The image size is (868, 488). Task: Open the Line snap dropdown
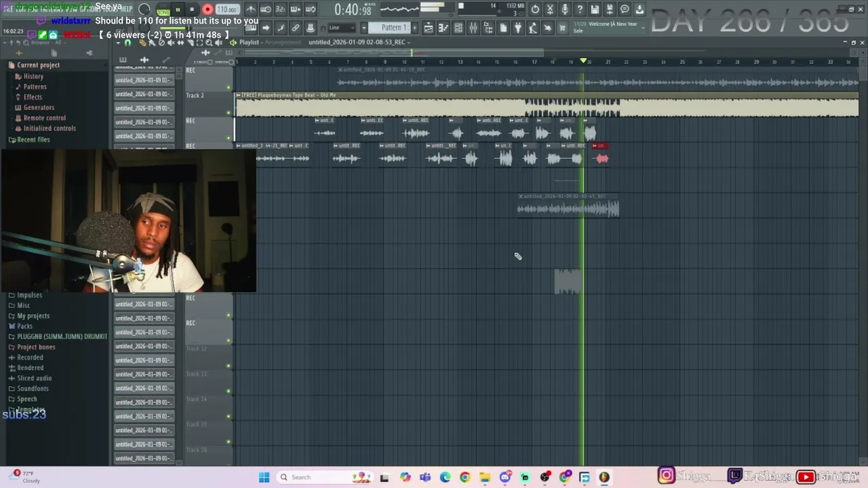[x=341, y=28]
